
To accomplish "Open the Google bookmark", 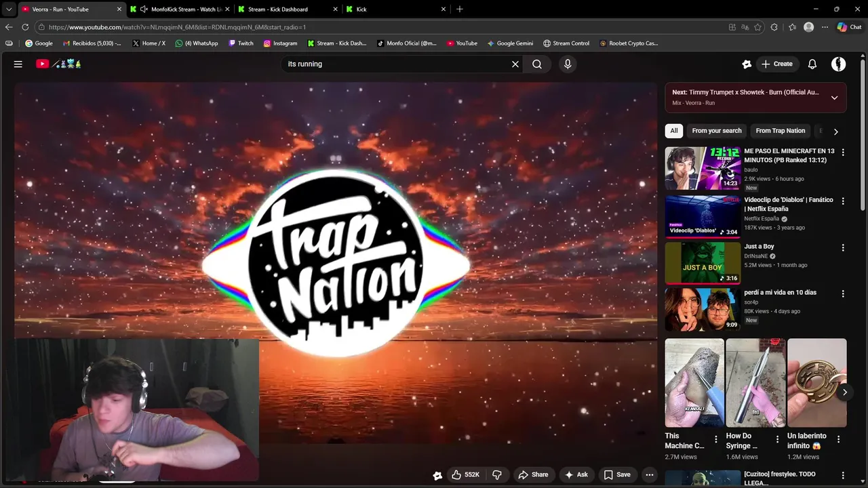I will coord(39,43).
